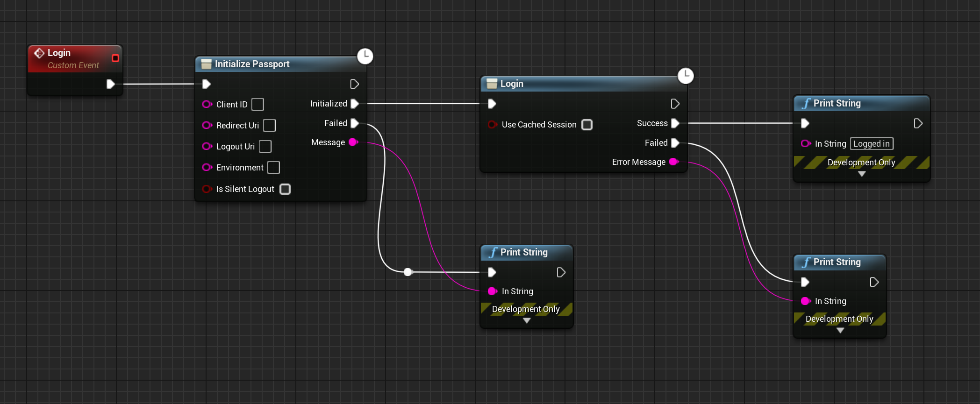
Task: Select the bottom-right Print String node title
Action: click(837, 262)
